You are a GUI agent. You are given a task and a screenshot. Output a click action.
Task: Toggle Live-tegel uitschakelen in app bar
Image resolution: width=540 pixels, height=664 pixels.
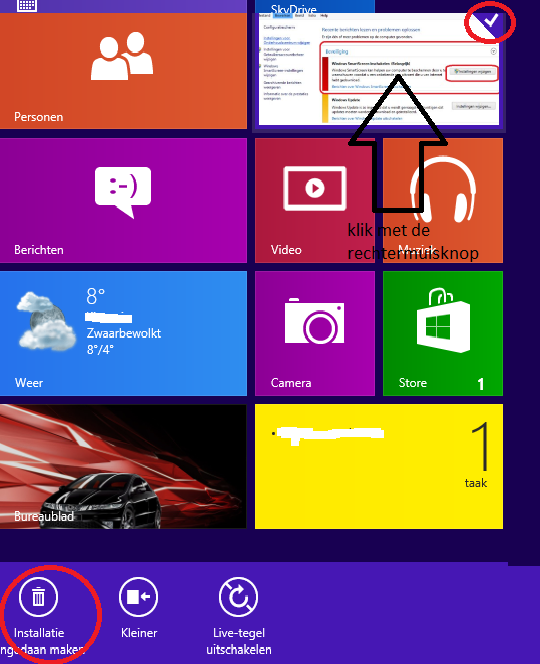[x=238, y=597]
